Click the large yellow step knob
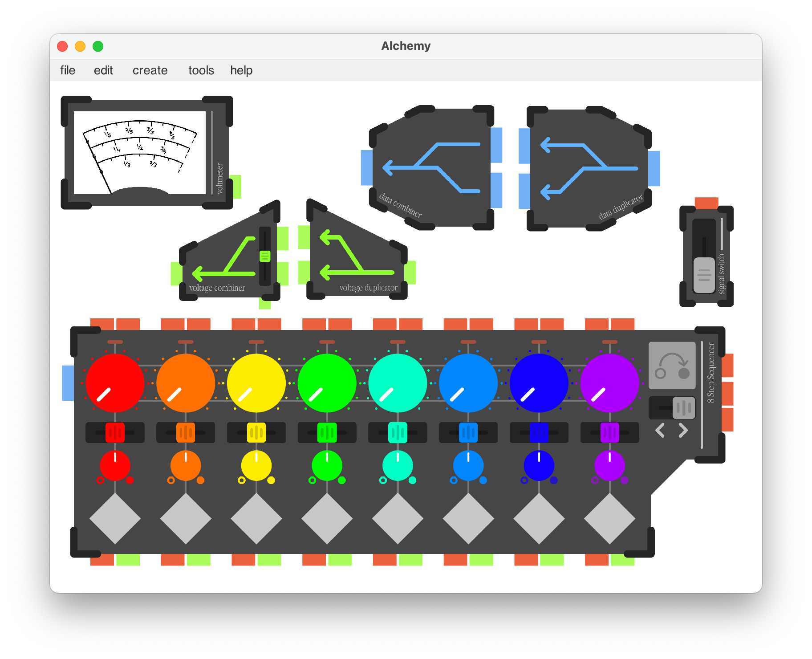812x659 pixels. tap(256, 383)
